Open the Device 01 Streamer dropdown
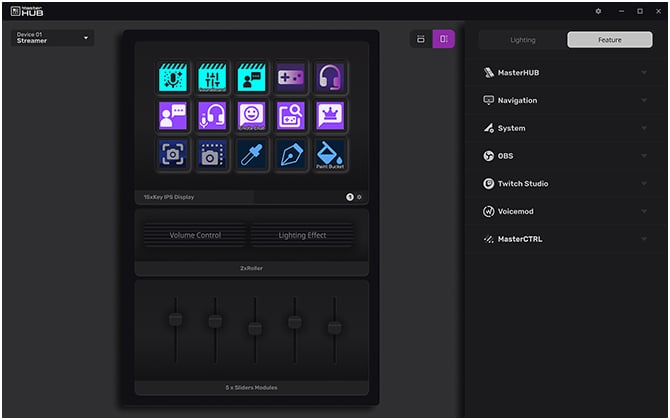Screen dimensions: 670x420 pyautogui.click(x=53, y=38)
